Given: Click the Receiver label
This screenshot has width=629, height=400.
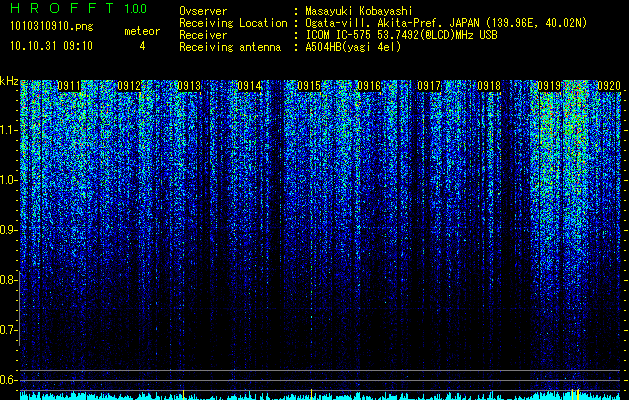Looking at the screenshot, I should (203, 35).
